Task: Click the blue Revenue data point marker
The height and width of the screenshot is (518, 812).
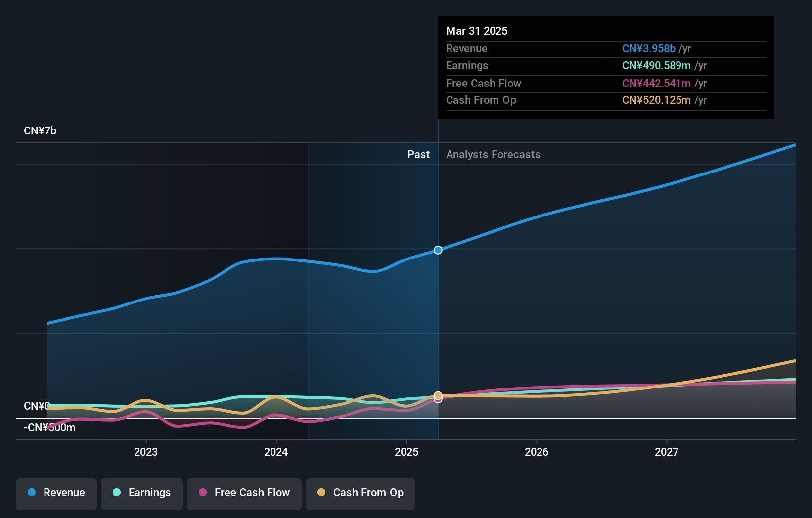Action: point(438,250)
